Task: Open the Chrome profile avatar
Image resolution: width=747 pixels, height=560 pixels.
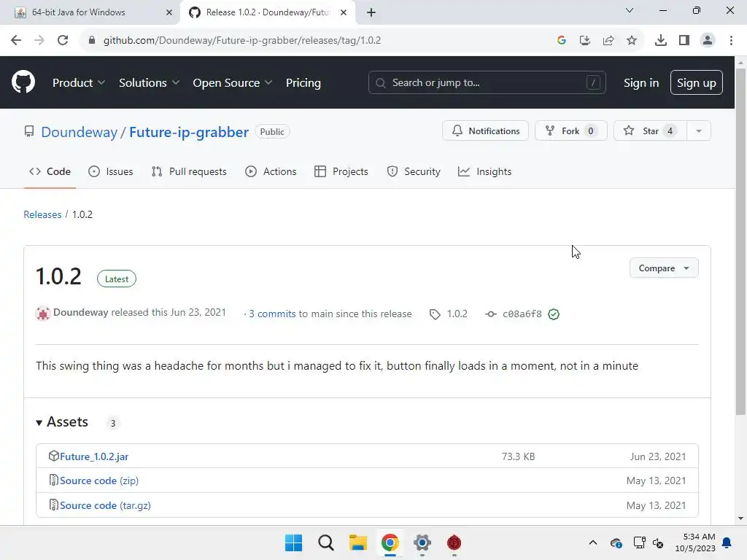Action: pyautogui.click(x=708, y=41)
